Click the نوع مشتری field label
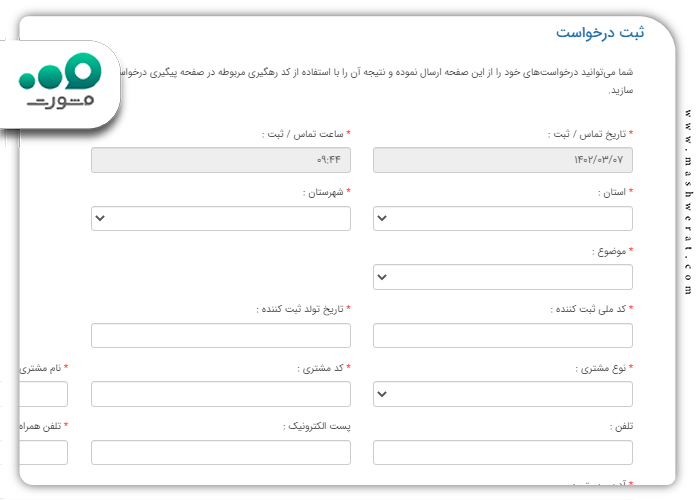Screen dimensions: 700x500 [x=604, y=368]
